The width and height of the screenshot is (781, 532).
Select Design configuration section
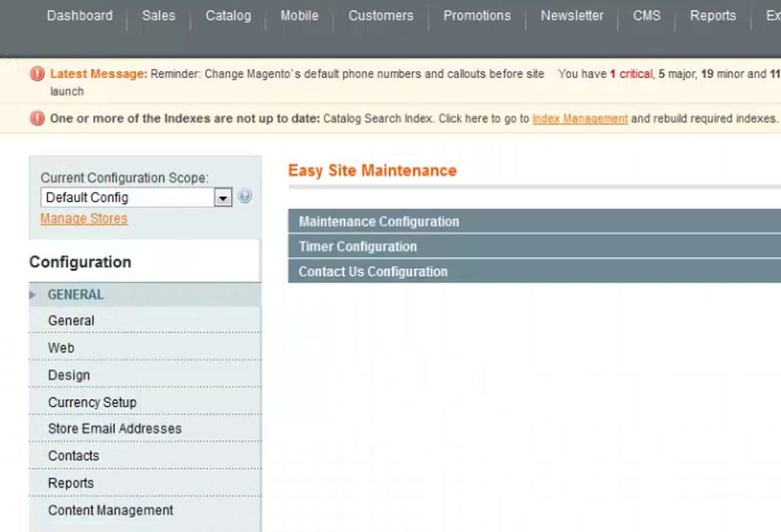145,375
